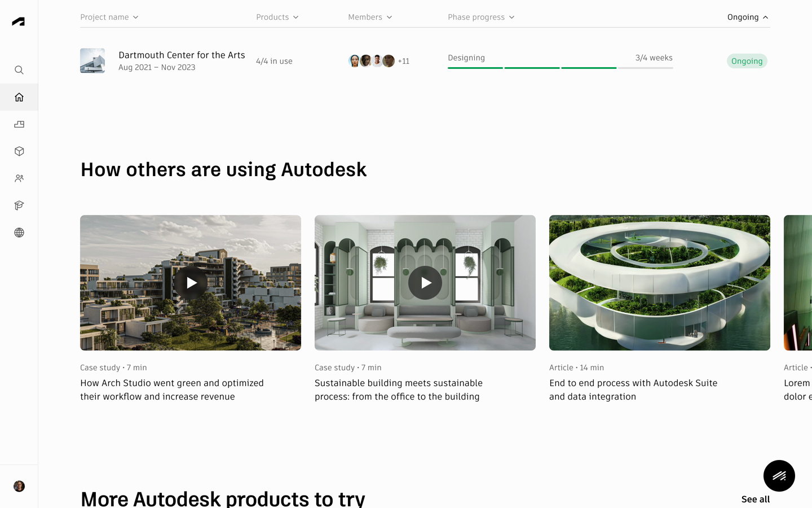
Task: Click the +11 members count
Action: point(404,61)
